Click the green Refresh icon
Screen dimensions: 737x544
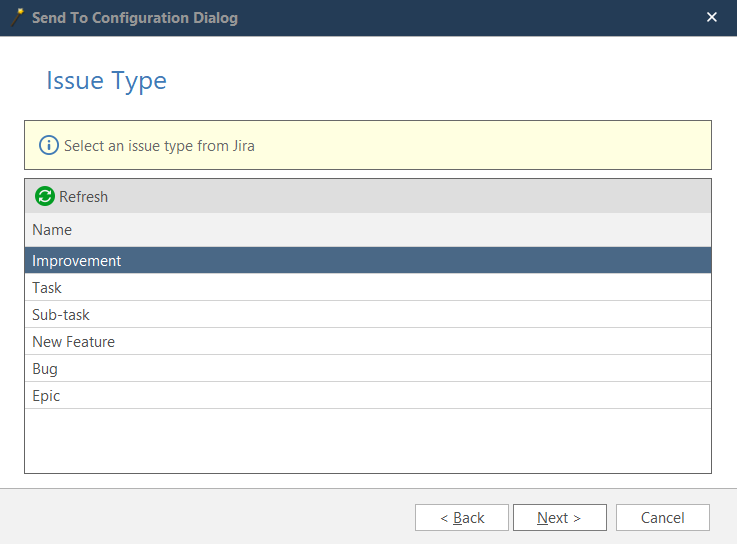point(45,197)
